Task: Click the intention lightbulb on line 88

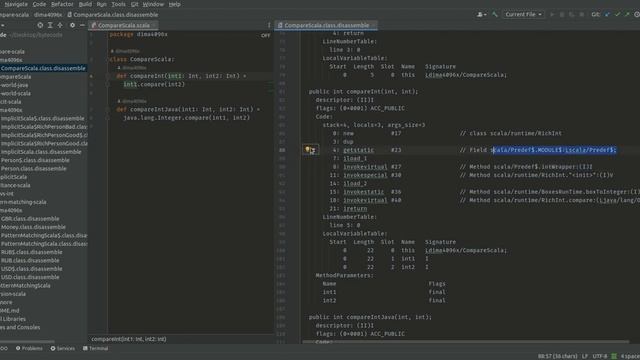Action: click(x=308, y=150)
